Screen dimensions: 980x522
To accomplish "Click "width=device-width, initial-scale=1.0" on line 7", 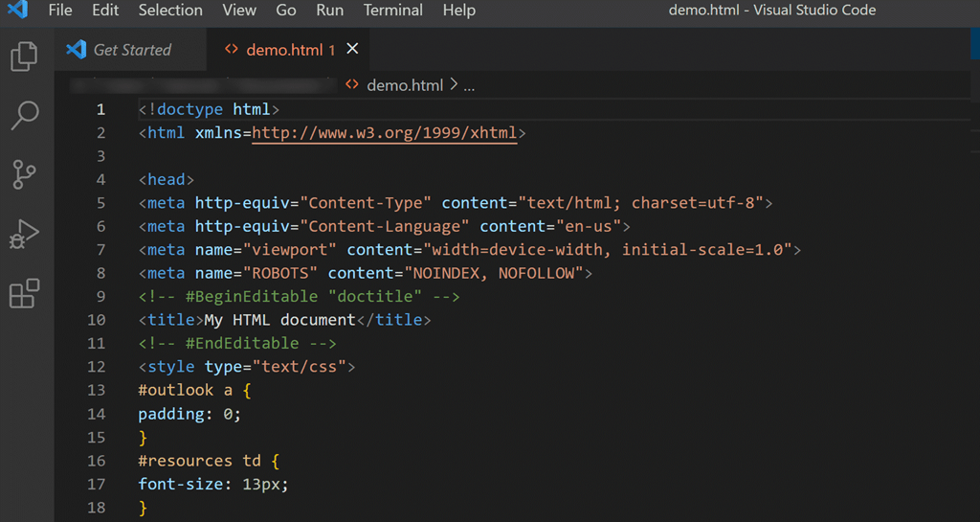I will point(608,250).
